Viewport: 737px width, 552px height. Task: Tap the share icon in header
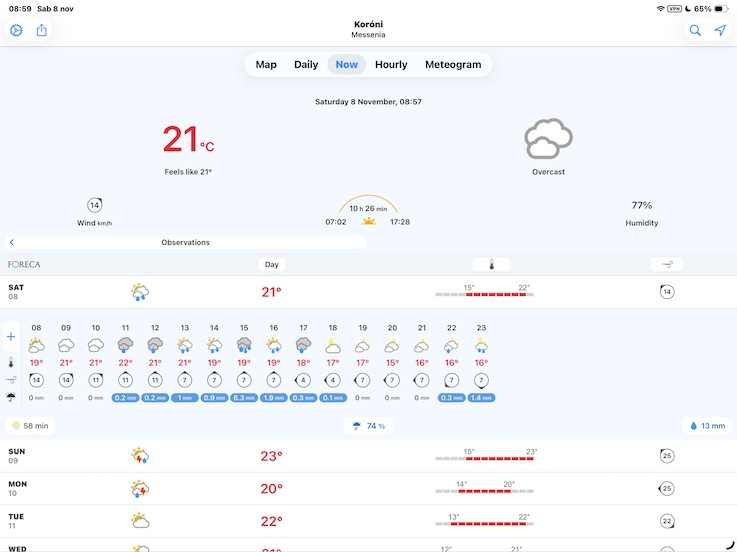click(x=42, y=31)
